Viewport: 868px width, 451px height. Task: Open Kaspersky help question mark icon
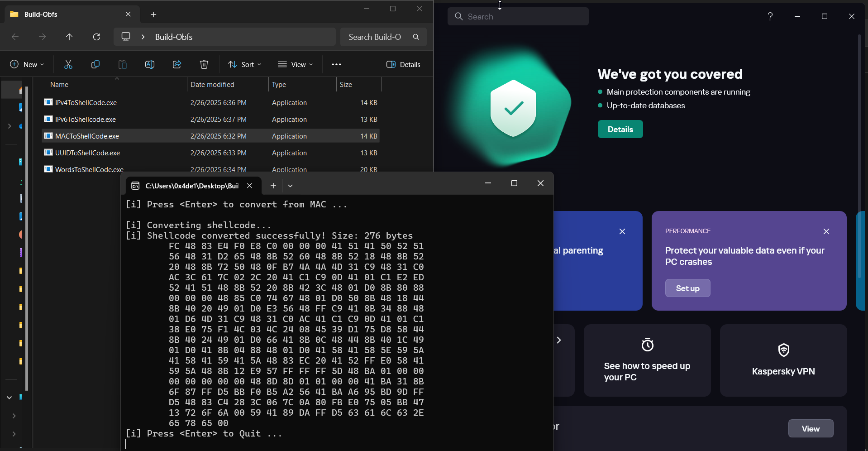click(x=770, y=16)
